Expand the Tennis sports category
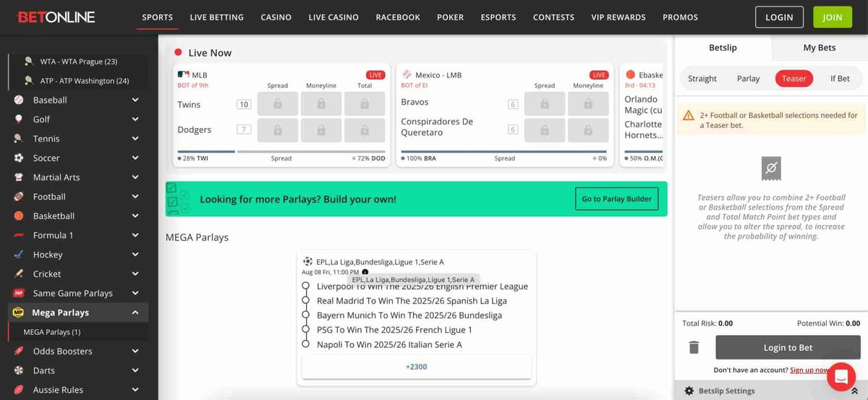 point(135,138)
